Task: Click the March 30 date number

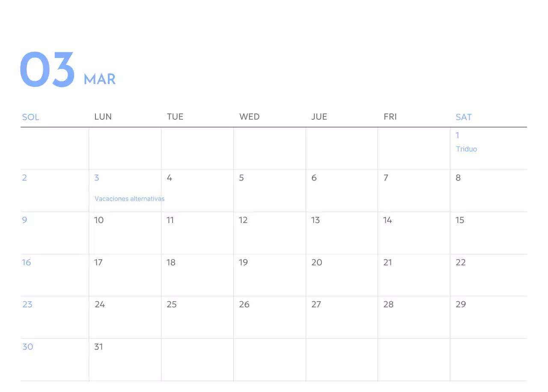Action: point(27,347)
